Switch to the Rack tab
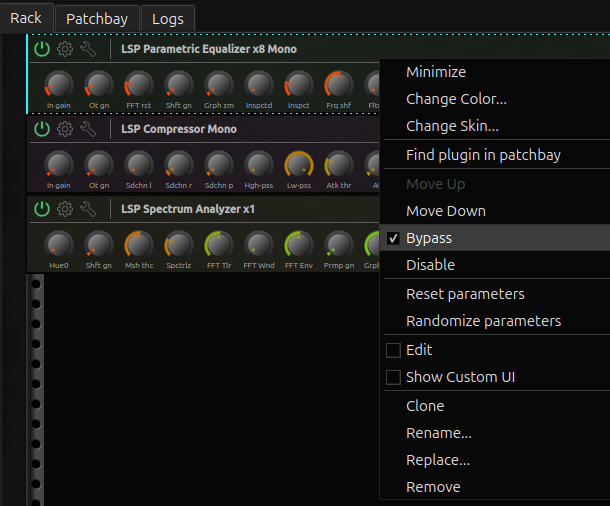Screen dimensions: 610x506 [x=26, y=18]
